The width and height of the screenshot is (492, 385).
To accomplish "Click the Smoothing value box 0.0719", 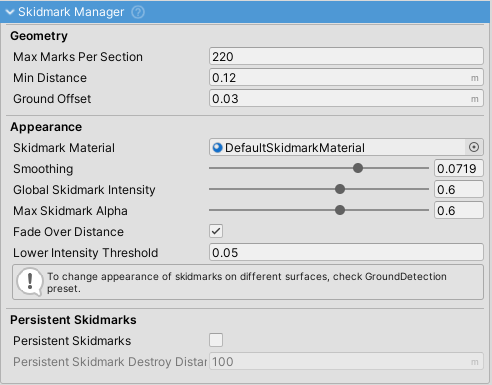I will pos(459,168).
